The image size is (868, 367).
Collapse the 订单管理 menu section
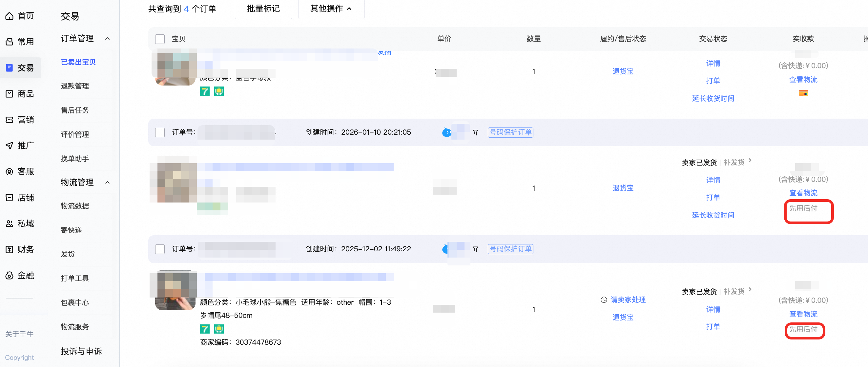(x=108, y=38)
